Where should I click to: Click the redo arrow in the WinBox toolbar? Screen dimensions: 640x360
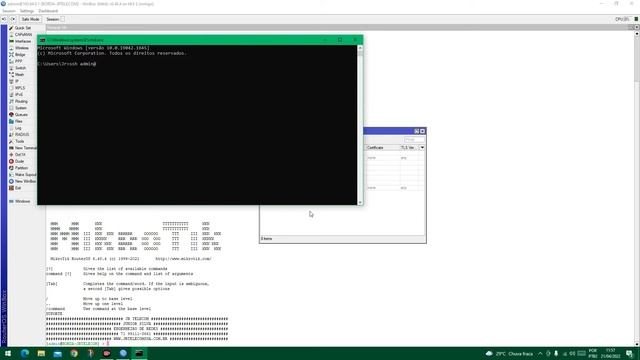pos(13,19)
